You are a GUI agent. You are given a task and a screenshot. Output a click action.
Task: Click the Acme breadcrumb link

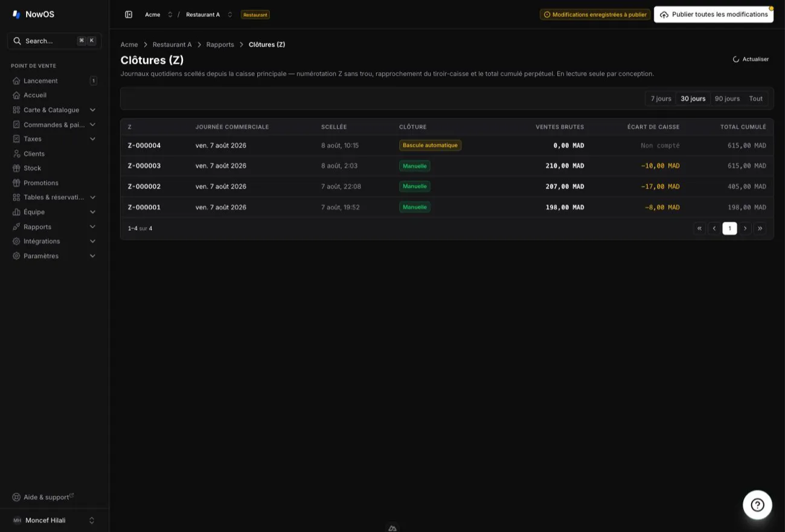(x=129, y=45)
